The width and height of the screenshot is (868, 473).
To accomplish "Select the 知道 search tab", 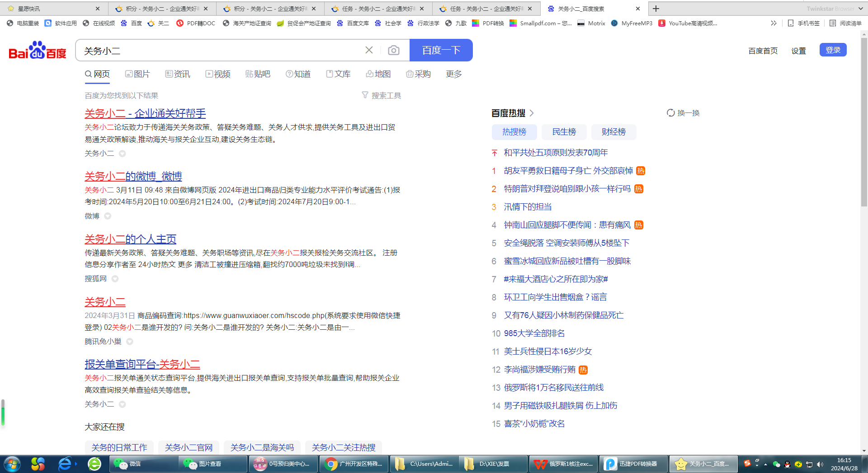I will (x=298, y=74).
